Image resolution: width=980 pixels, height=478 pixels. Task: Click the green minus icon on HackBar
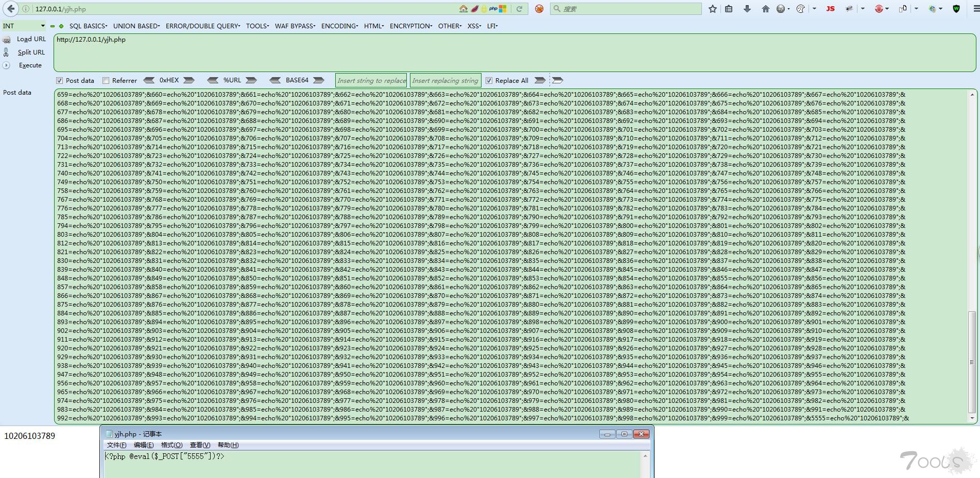53,26
